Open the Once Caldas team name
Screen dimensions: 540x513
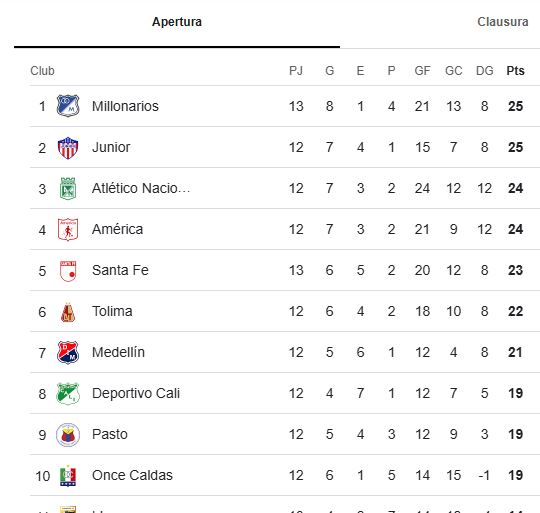[x=132, y=475]
